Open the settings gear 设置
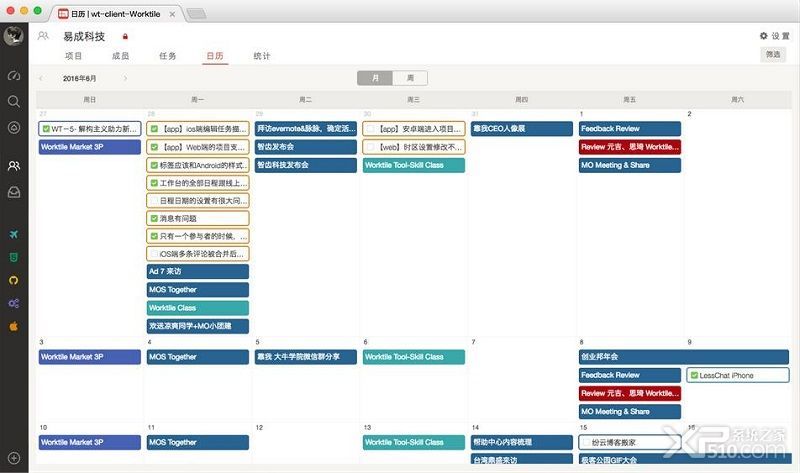800x473 pixels. 774,36
